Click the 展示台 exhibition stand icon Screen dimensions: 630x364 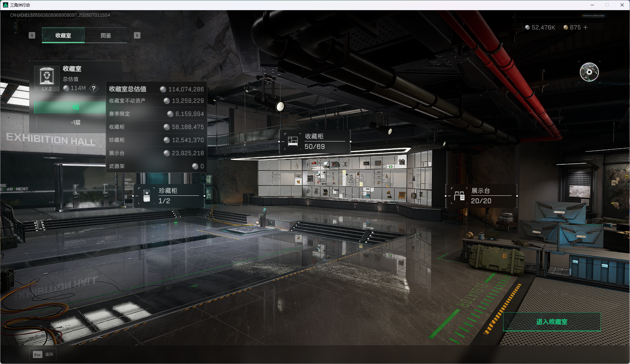point(459,196)
